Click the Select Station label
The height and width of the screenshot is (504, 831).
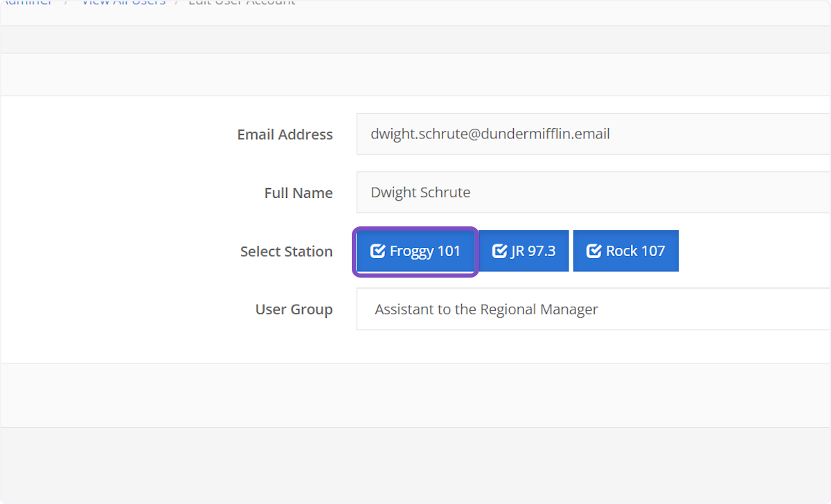[x=286, y=251]
